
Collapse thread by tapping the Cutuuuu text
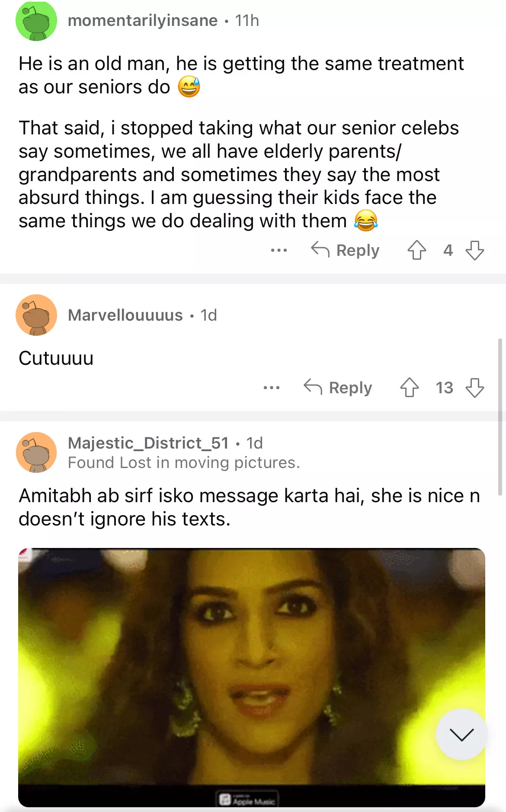[x=56, y=358]
